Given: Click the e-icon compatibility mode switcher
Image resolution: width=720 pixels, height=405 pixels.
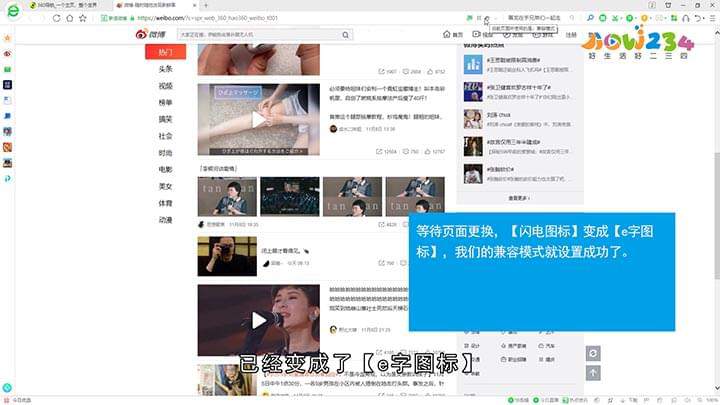Looking at the screenshot, I should point(487,18).
